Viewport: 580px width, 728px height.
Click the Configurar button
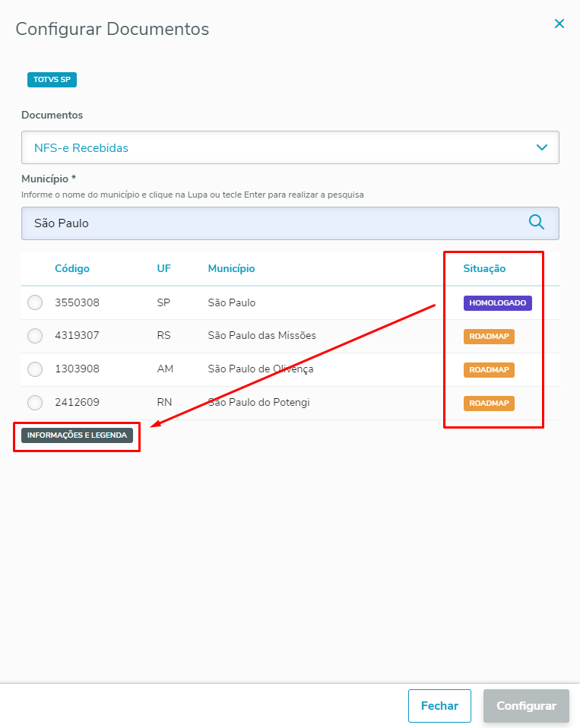pyautogui.click(x=526, y=706)
